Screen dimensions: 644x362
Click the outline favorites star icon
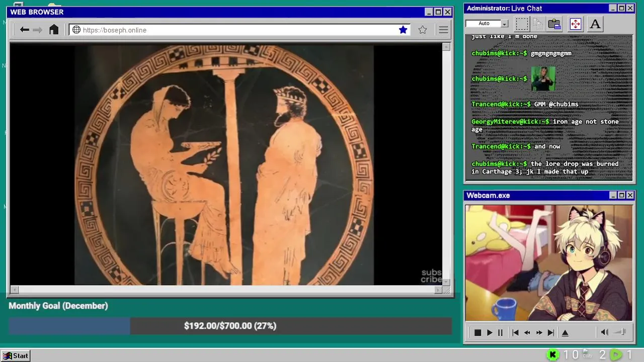coord(423,30)
